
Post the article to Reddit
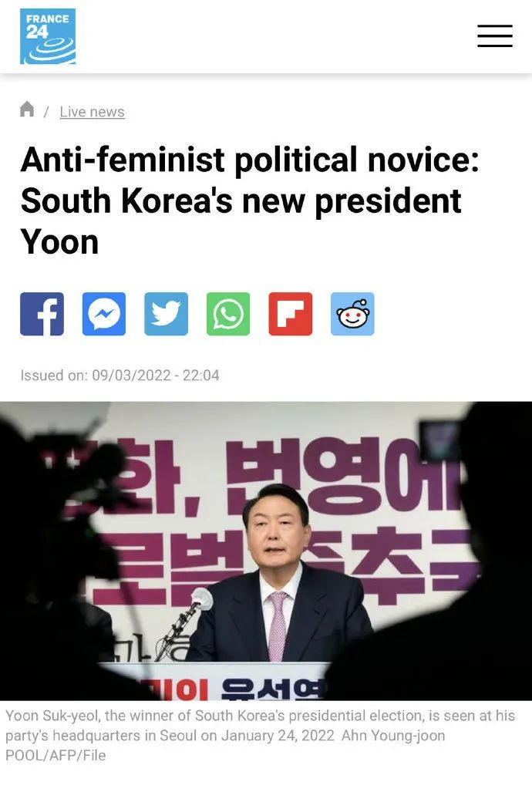tap(352, 314)
